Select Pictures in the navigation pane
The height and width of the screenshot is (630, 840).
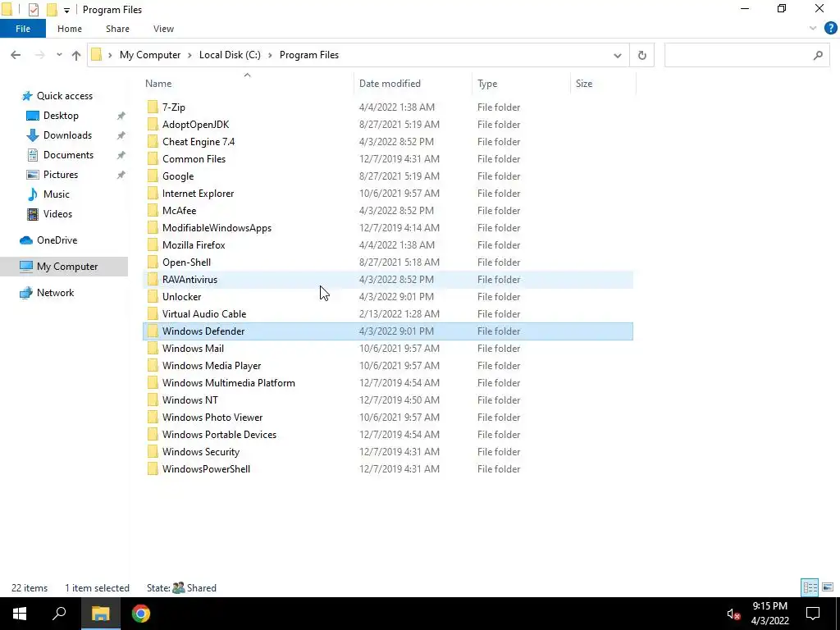[x=61, y=175]
